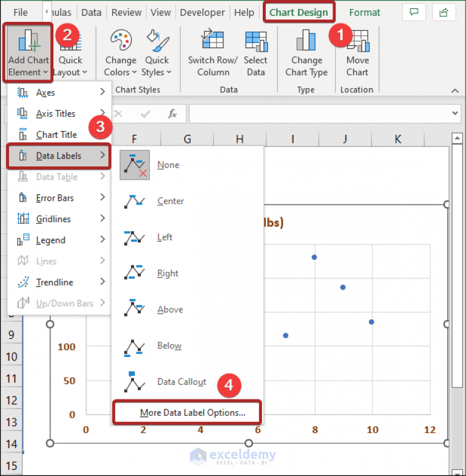Select the Left data label icon
The image size is (466, 476).
click(x=135, y=237)
